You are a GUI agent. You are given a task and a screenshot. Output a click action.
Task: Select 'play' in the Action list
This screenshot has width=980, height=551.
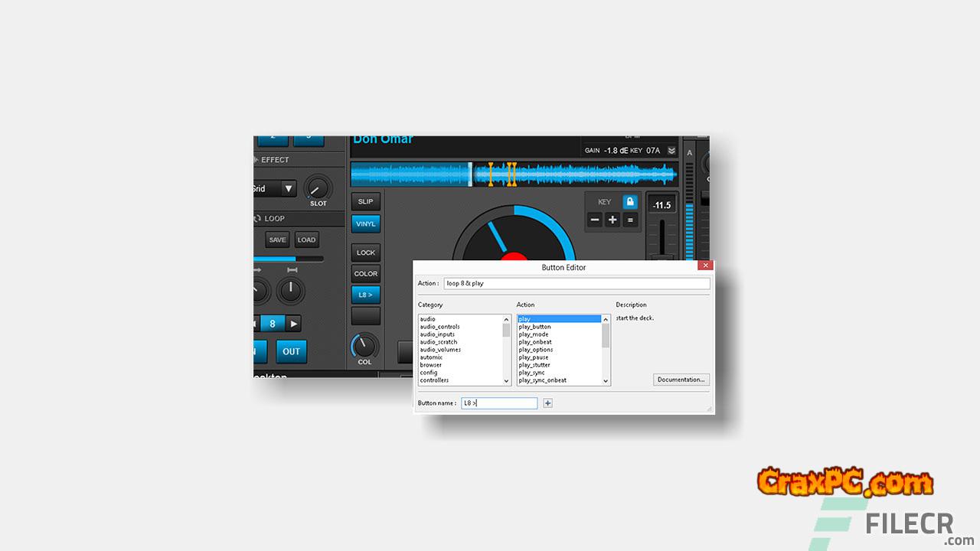pyautogui.click(x=560, y=319)
